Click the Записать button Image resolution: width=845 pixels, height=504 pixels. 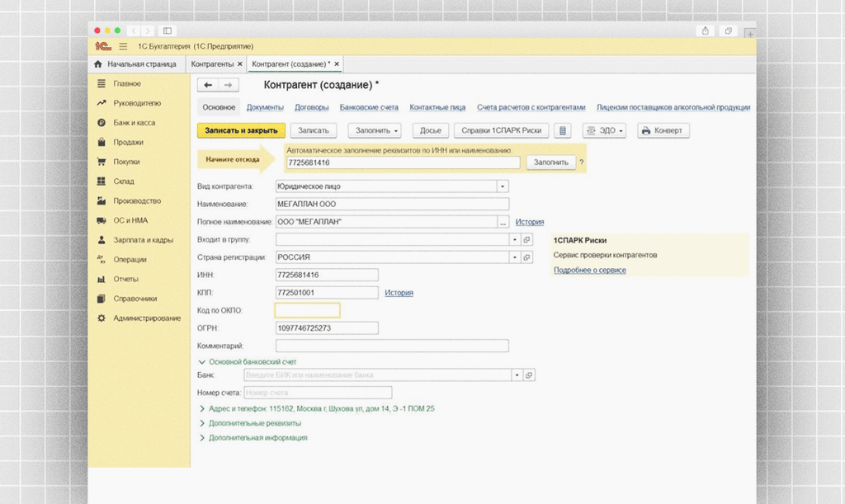(x=314, y=130)
